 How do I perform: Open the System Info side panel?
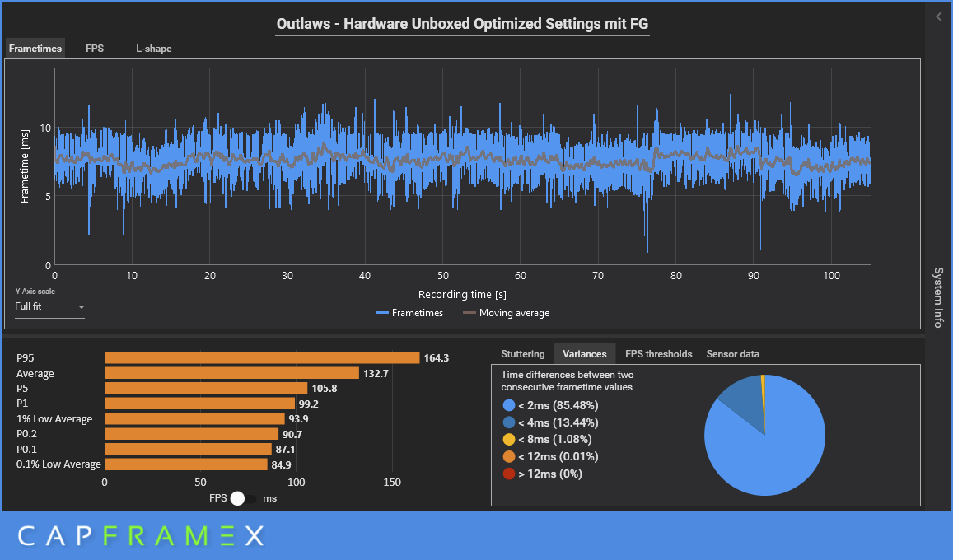click(x=938, y=297)
